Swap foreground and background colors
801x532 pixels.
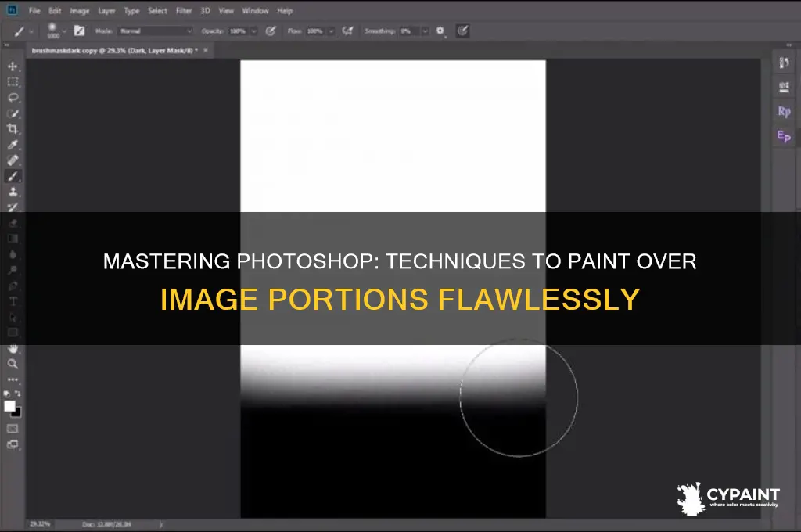[x=18, y=394]
